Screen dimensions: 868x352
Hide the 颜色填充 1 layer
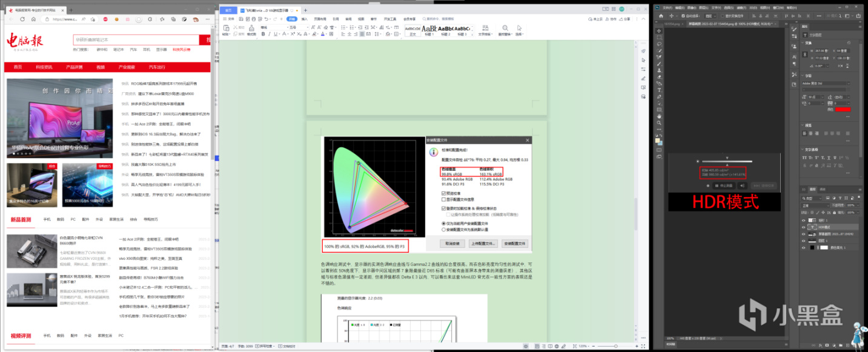[804, 248]
